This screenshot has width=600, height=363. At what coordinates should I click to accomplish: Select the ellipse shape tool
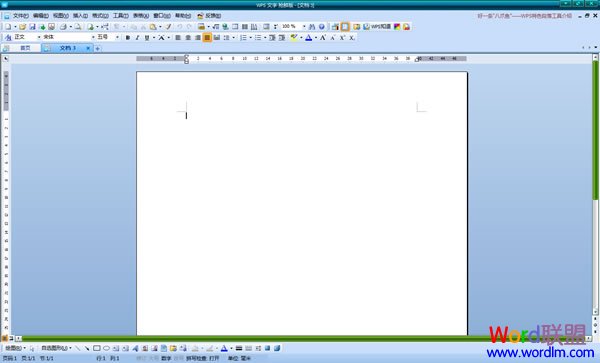[x=106, y=348]
